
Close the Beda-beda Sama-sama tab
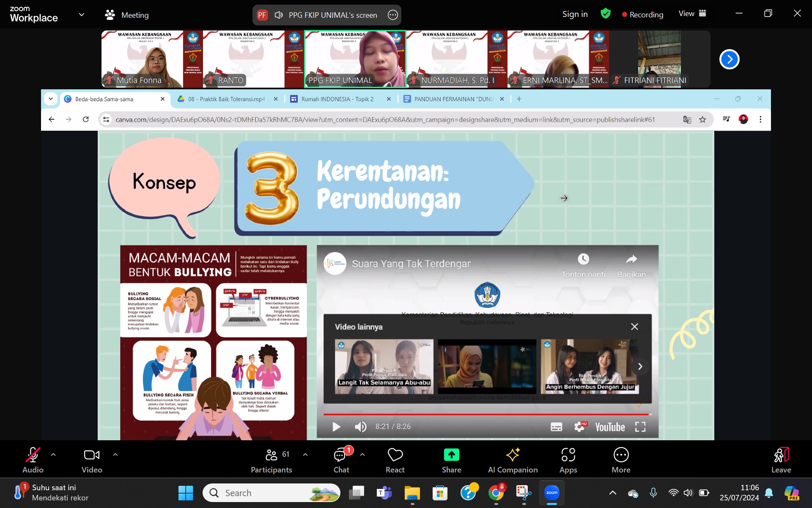coord(162,99)
